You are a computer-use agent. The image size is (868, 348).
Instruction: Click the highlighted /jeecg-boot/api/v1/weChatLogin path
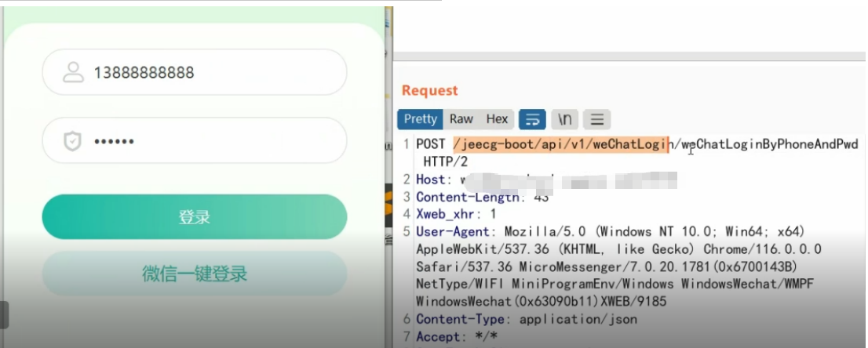[560, 144]
